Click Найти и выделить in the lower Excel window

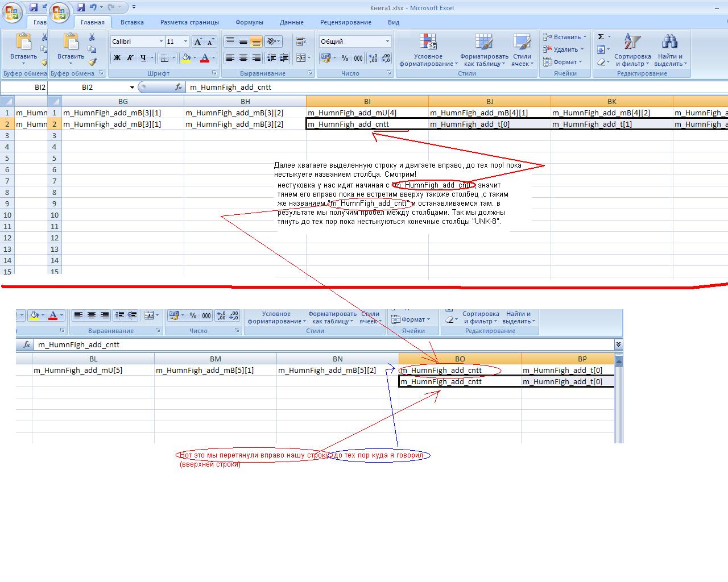[518, 317]
